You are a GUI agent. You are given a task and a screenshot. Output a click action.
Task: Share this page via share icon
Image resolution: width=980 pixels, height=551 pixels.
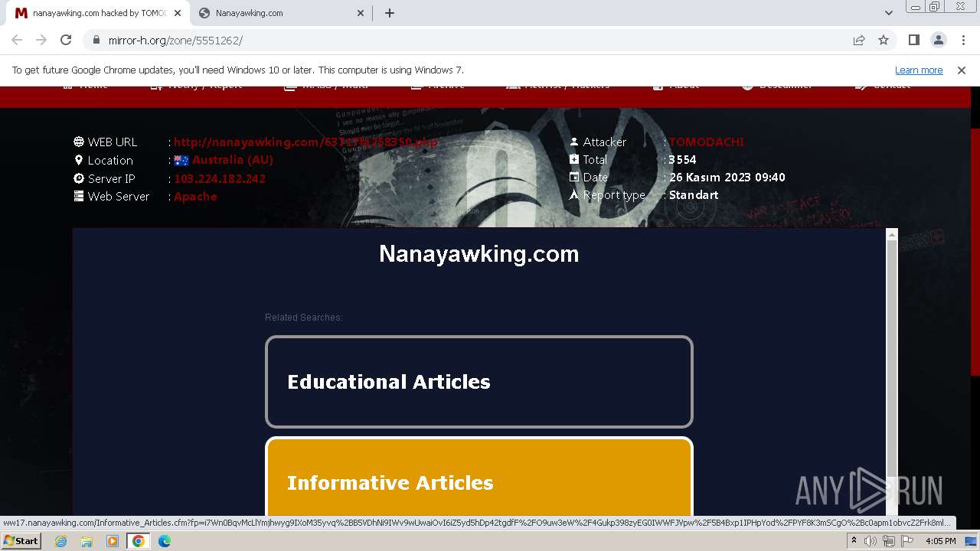(x=859, y=40)
